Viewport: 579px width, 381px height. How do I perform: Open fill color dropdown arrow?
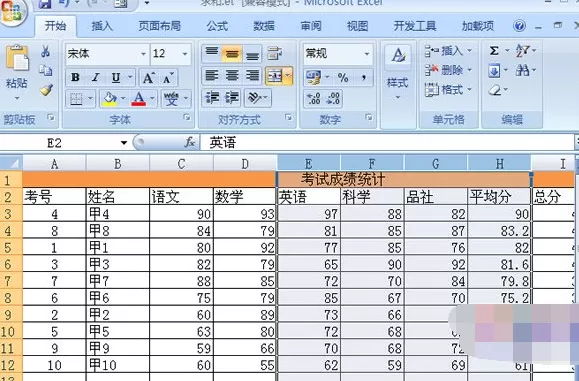point(123,99)
